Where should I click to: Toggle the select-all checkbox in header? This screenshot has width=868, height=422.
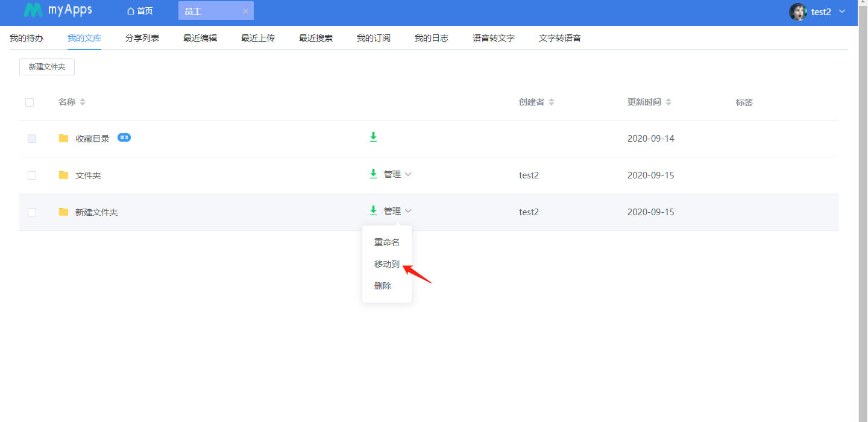(x=30, y=102)
